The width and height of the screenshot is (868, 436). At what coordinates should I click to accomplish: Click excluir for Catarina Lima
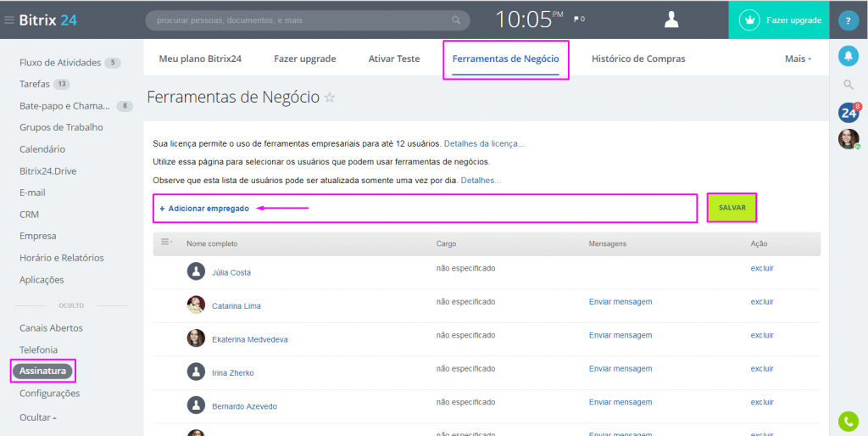tap(762, 302)
